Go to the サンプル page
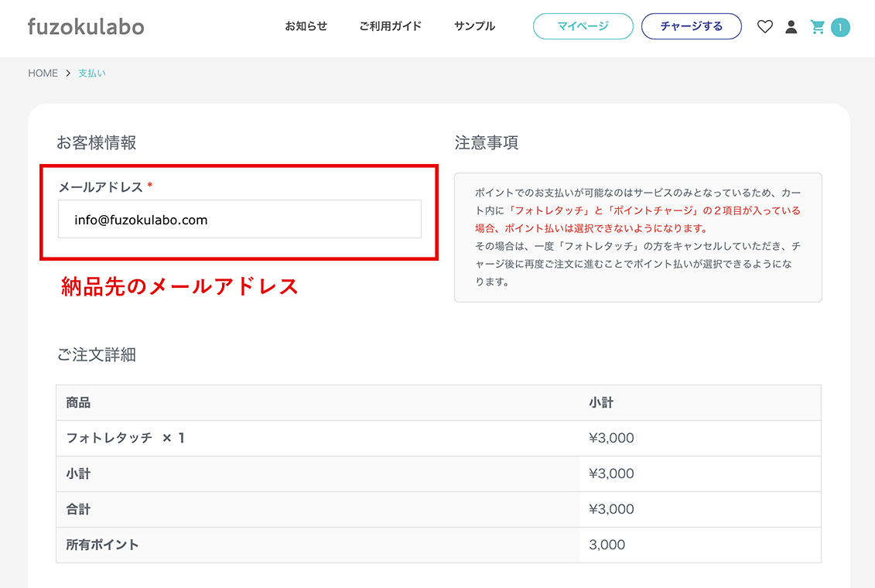Viewport: 875px width, 588px height. [474, 26]
